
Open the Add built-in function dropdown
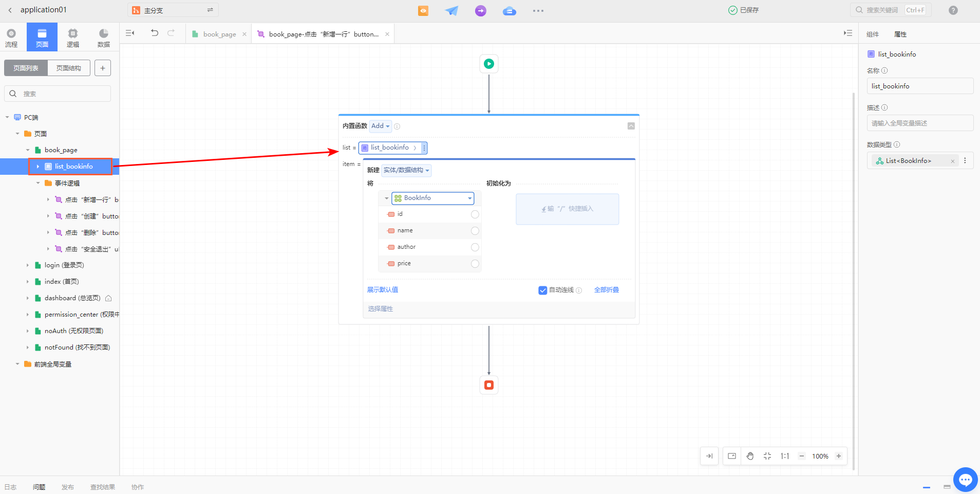pos(381,126)
